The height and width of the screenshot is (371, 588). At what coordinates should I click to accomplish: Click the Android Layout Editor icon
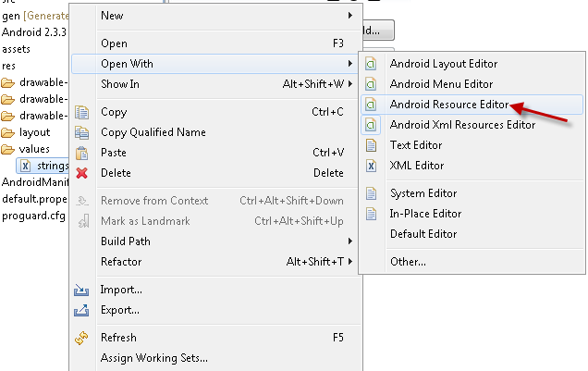[x=372, y=64]
